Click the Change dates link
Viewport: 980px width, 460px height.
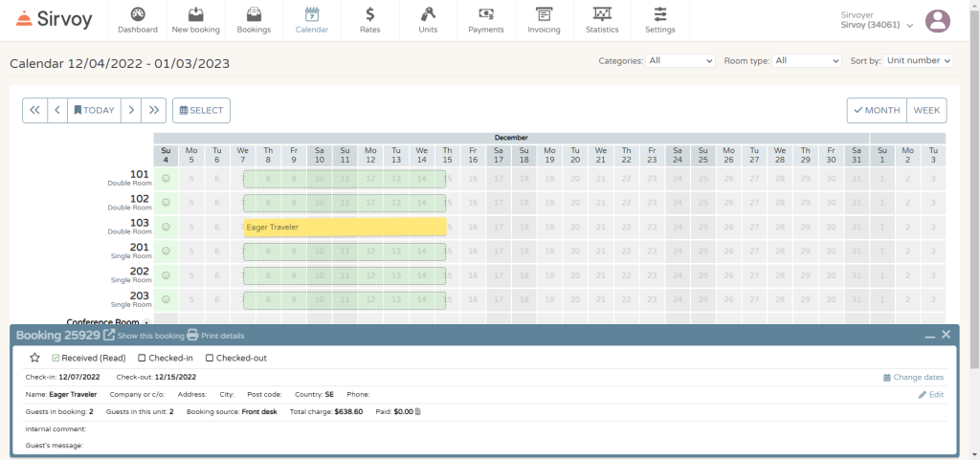coord(913,378)
